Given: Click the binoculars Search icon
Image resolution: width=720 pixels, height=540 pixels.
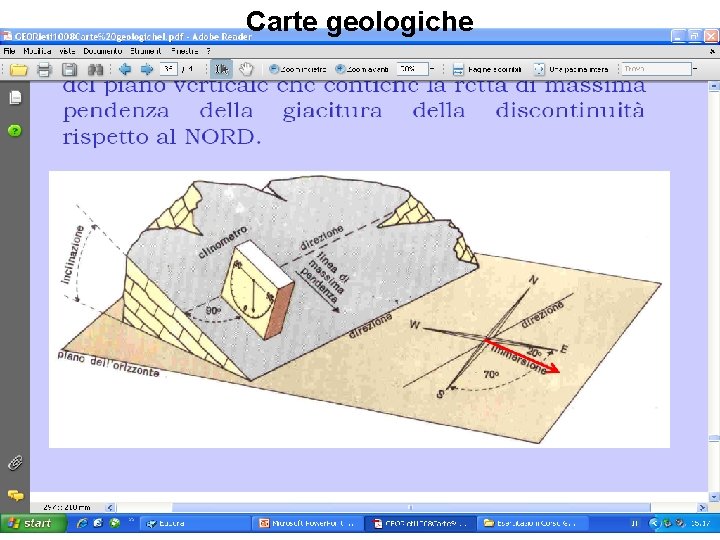Looking at the screenshot, I should [95, 70].
